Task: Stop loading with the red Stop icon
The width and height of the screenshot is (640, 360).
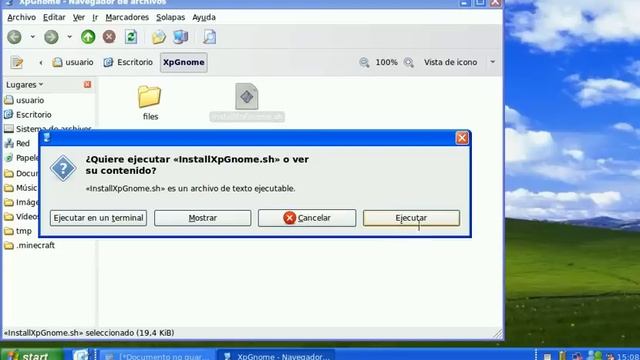Action: coord(109,37)
